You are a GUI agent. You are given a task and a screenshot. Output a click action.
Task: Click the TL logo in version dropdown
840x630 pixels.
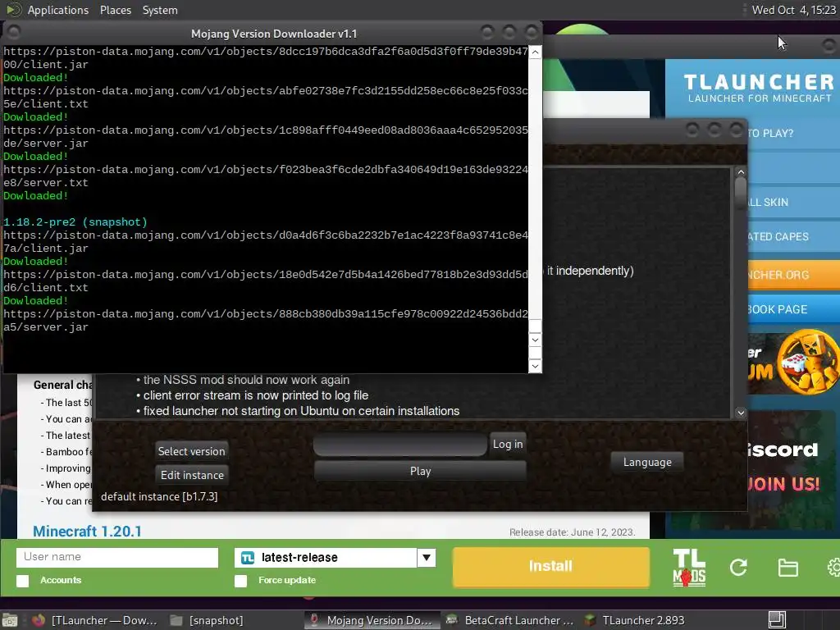(x=248, y=558)
